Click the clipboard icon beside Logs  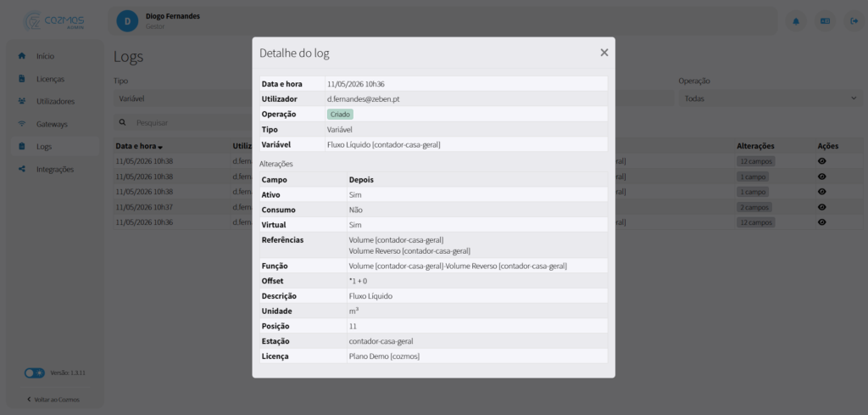click(x=22, y=147)
